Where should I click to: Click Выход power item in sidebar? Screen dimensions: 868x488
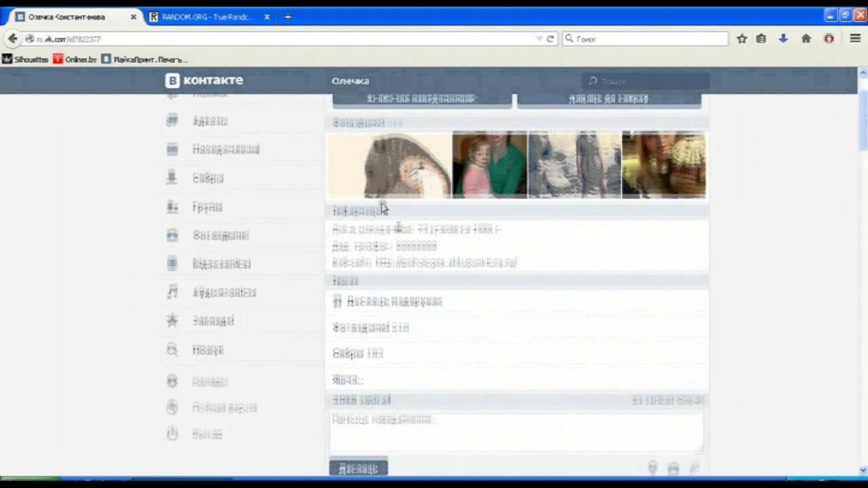[x=194, y=434]
